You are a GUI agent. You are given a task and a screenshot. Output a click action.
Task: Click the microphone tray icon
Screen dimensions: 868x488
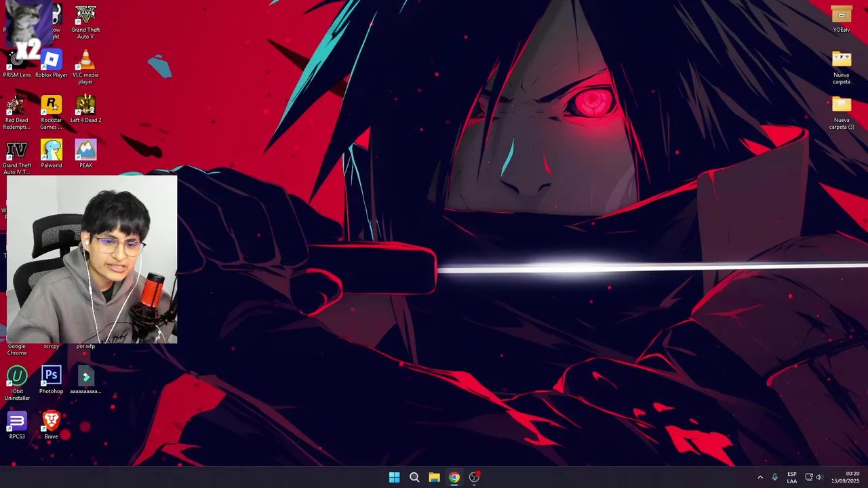tap(774, 477)
